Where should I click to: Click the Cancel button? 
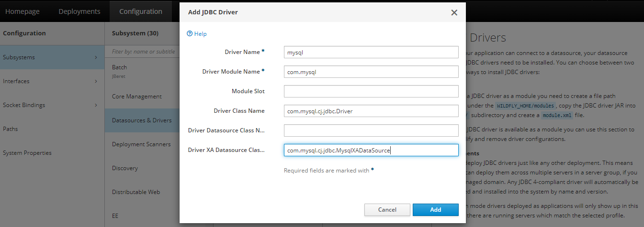click(387, 210)
